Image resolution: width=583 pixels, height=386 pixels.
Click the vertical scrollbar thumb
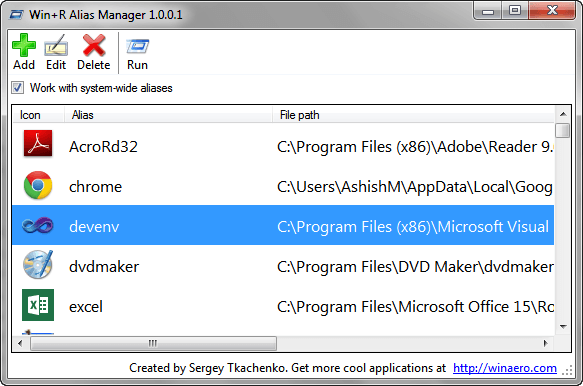563,130
